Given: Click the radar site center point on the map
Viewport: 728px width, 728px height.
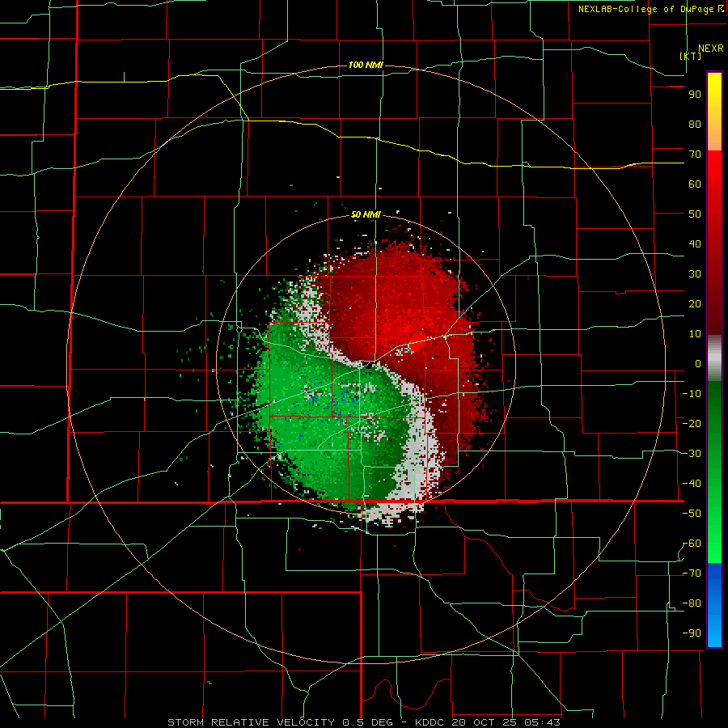Looking at the screenshot, I should coord(367,365).
